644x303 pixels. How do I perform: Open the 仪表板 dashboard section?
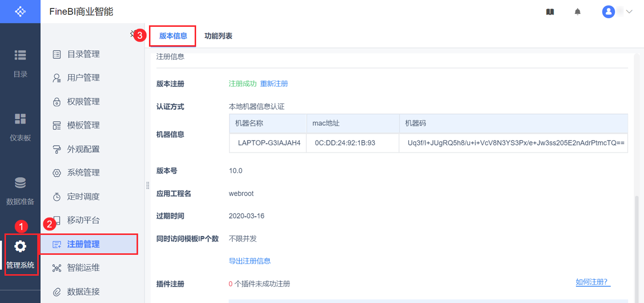20,127
